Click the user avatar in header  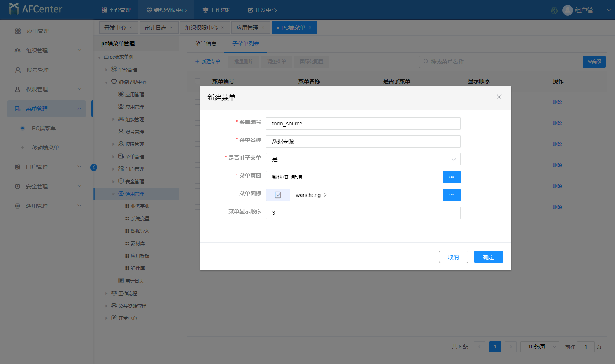pyautogui.click(x=568, y=10)
